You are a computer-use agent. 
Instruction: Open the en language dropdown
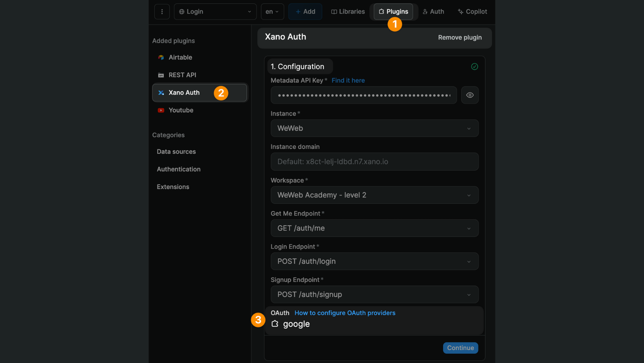pyautogui.click(x=272, y=11)
